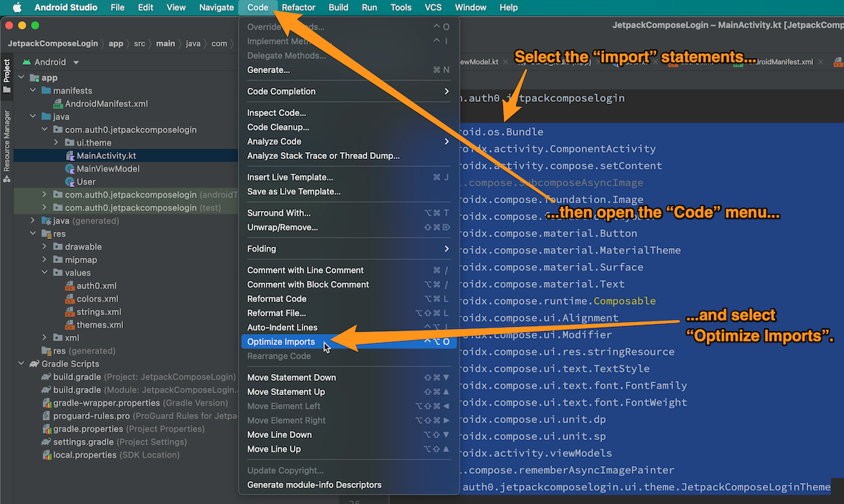Expand the (test) package node
This screenshot has height=504, width=844.
pos(44,208)
